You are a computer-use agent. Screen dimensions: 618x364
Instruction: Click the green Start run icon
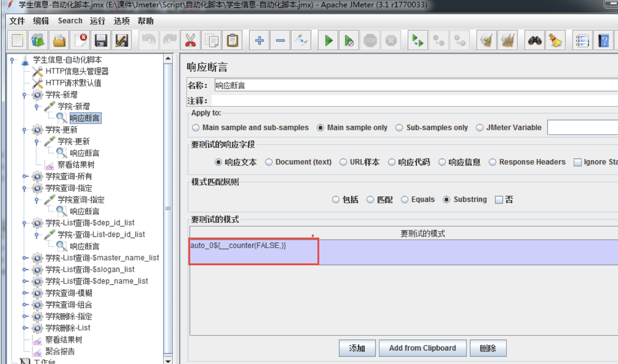pyautogui.click(x=329, y=41)
